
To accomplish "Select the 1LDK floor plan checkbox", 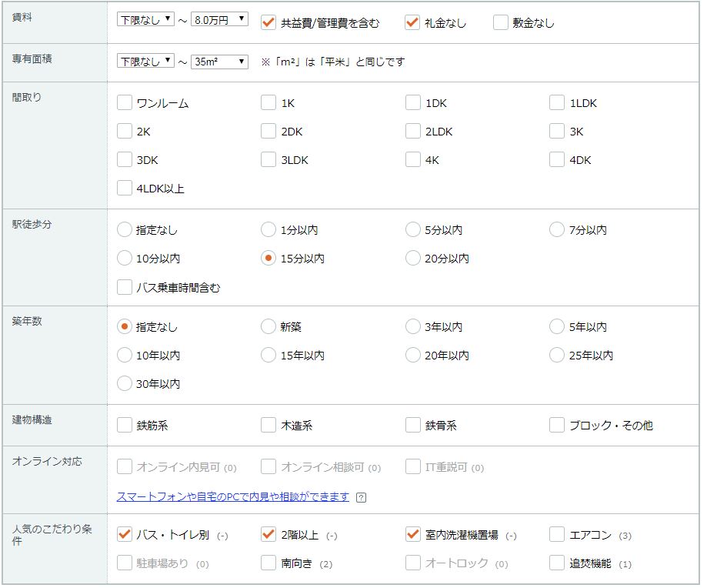I will point(557,103).
